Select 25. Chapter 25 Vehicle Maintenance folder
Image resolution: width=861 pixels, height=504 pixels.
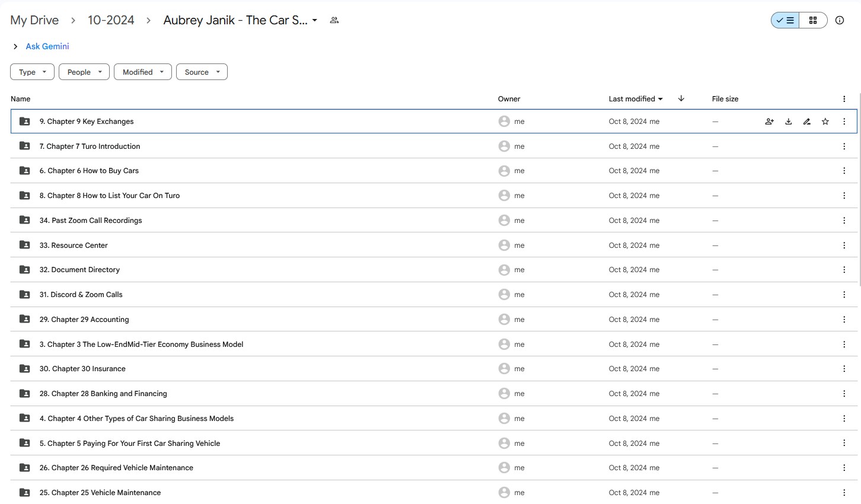(x=433, y=493)
